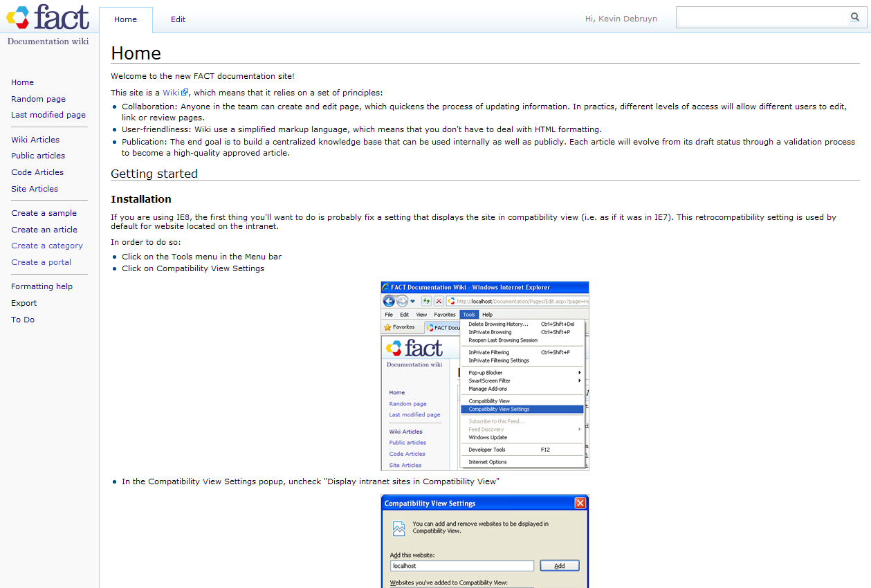This screenshot has height=588, width=871.
Task: Focus the search input field
Action: point(762,17)
